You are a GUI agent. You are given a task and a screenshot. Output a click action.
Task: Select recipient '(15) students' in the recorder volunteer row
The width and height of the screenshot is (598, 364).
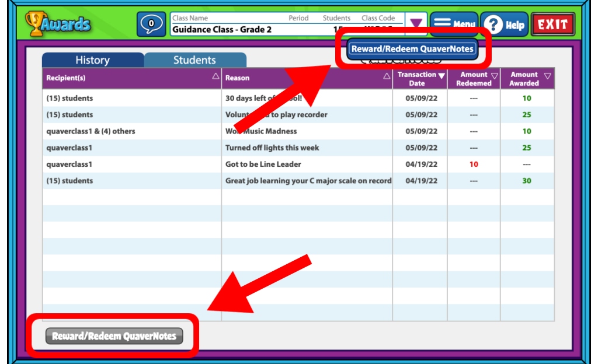click(x=69, y=114)
